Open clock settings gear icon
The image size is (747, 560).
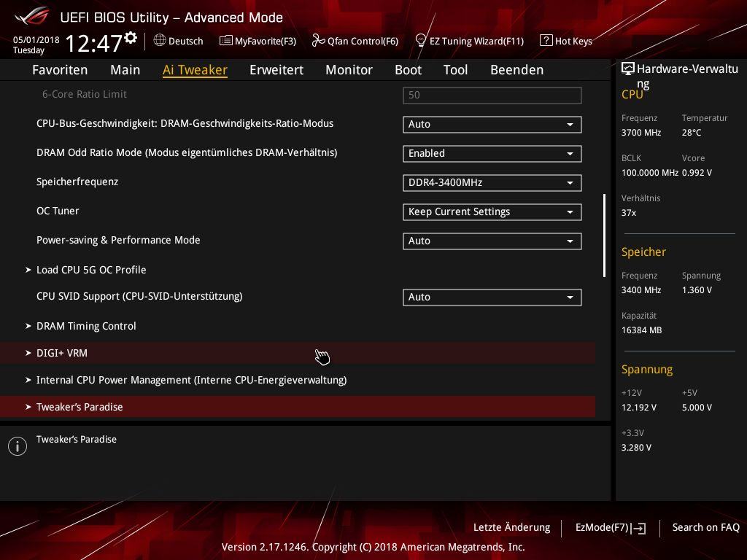[x=131, y=38]
